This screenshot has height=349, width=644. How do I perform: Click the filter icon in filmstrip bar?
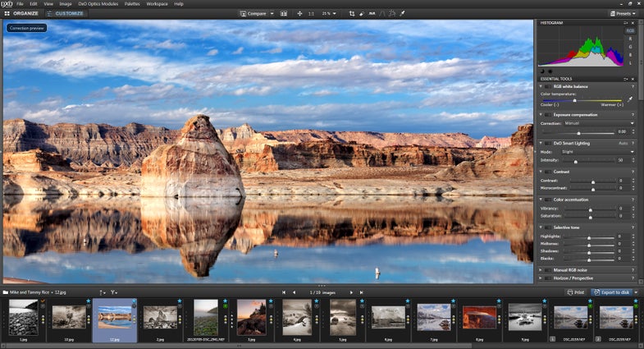click(x=114, y=292)
